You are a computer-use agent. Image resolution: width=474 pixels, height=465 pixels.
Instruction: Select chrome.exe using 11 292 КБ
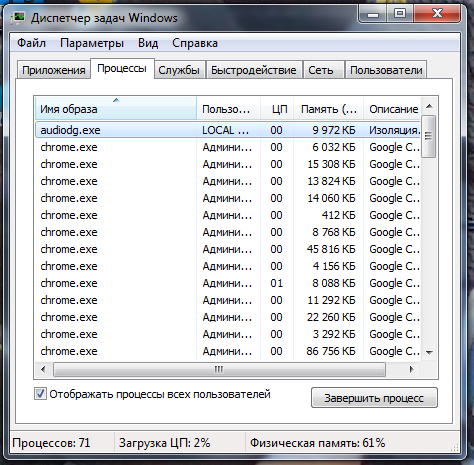coord(228,300)
